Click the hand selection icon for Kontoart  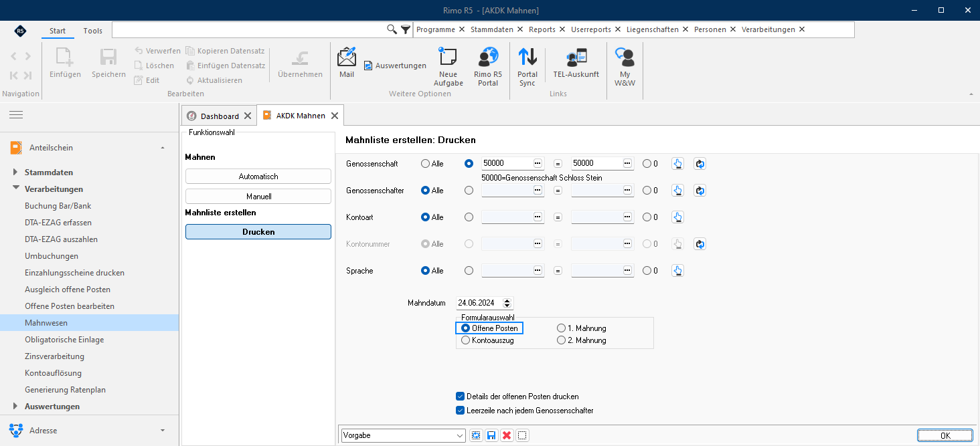pyautogui.click(x=677, y=217)
